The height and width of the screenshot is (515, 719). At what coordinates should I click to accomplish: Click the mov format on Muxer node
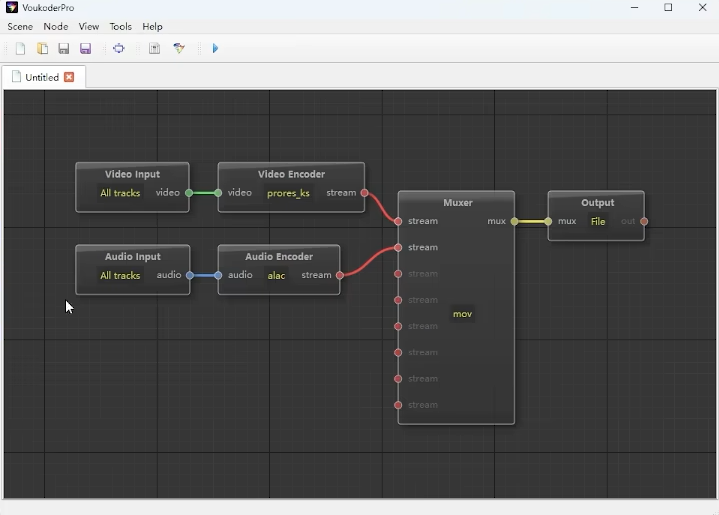[x=462, y=314]
